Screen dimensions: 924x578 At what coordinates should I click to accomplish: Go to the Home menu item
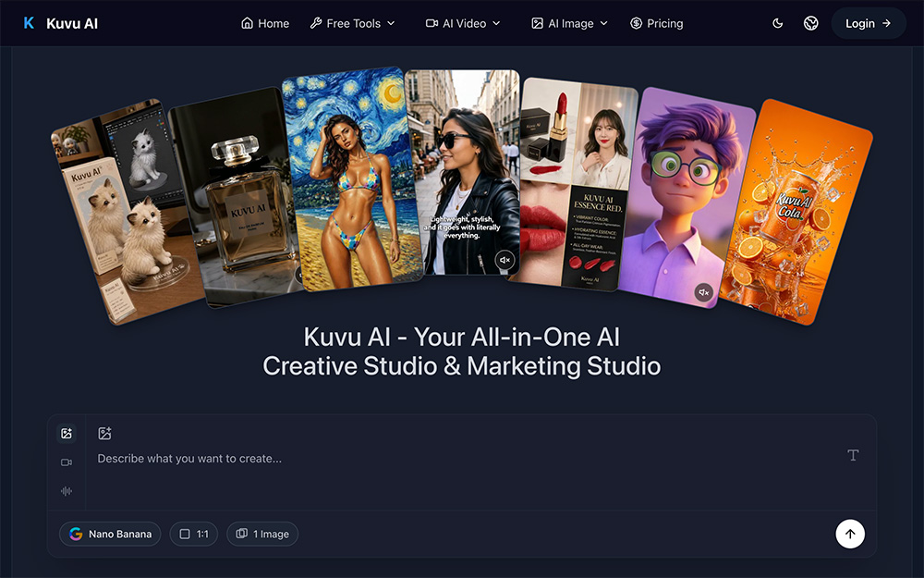point(265,24)
